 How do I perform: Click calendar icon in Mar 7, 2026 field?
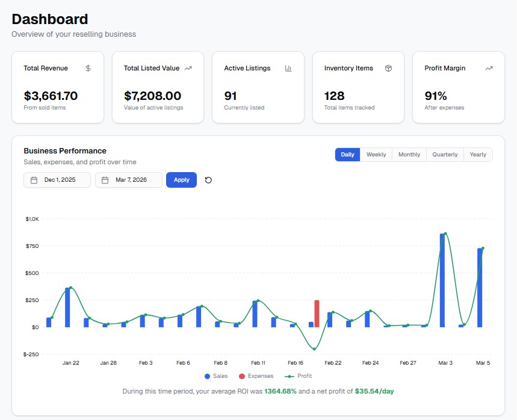click(x=105, y=180)
